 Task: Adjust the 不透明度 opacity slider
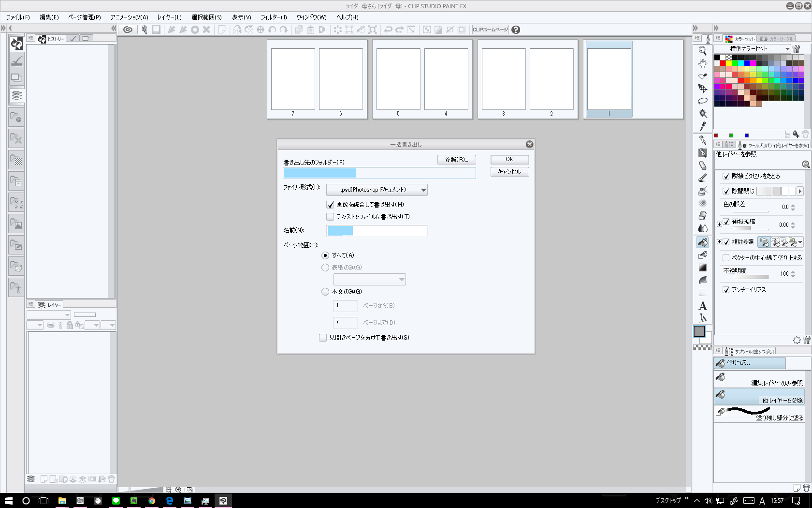pyautogui.click(x=751, y=277)
